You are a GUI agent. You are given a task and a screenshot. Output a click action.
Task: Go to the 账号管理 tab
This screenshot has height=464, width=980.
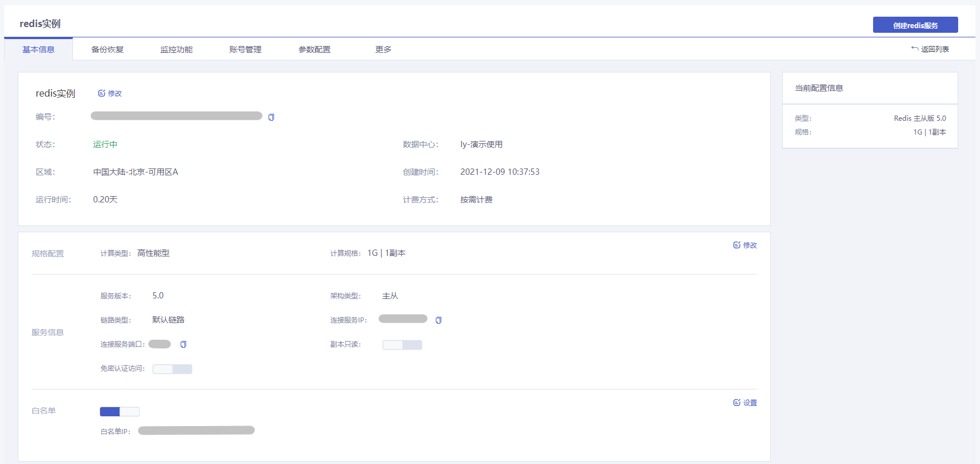(x=245, y=49)
